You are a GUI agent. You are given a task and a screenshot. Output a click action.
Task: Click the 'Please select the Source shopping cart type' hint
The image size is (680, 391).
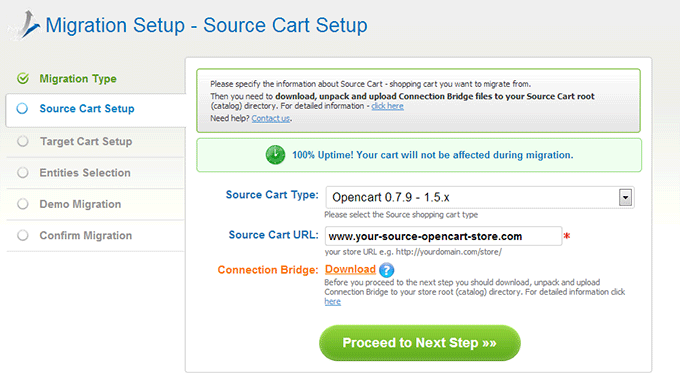pos(401,215)
